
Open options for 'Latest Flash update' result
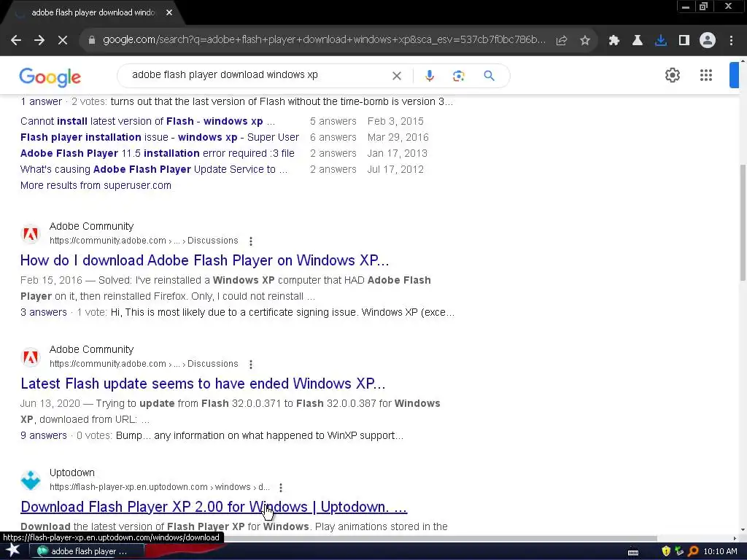coord(251,365)
